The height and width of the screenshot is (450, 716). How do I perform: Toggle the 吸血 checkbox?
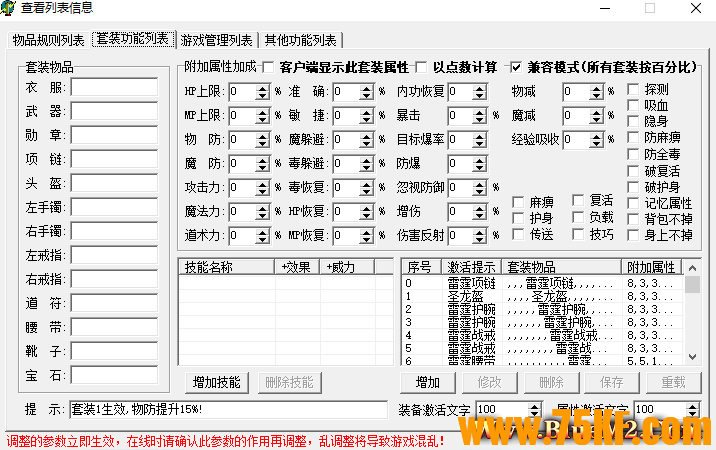click(x=634, y=105)
